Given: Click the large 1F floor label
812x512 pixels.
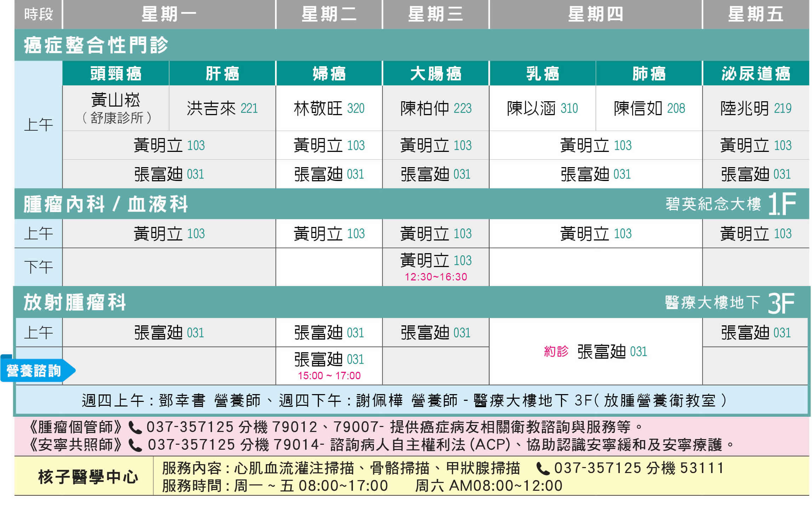Looking at the screenshot, I should pyautogui.click(x=782, y=204).
